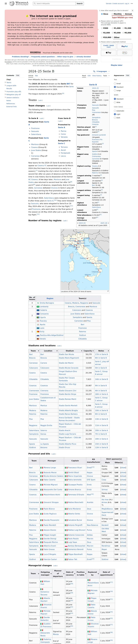Hide the Contents sidebar

(18, 75)
